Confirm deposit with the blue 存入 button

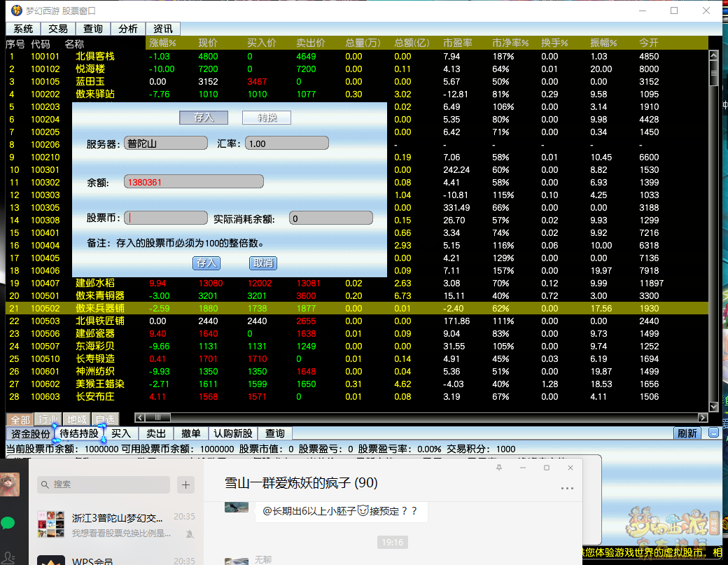pos(206,263)
